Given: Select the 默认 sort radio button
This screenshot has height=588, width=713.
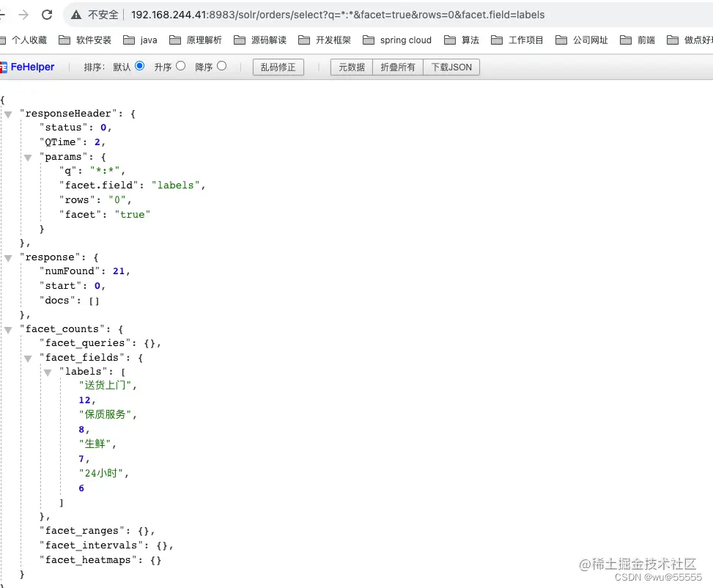Looking at the screenshot, I should point(140,66).
